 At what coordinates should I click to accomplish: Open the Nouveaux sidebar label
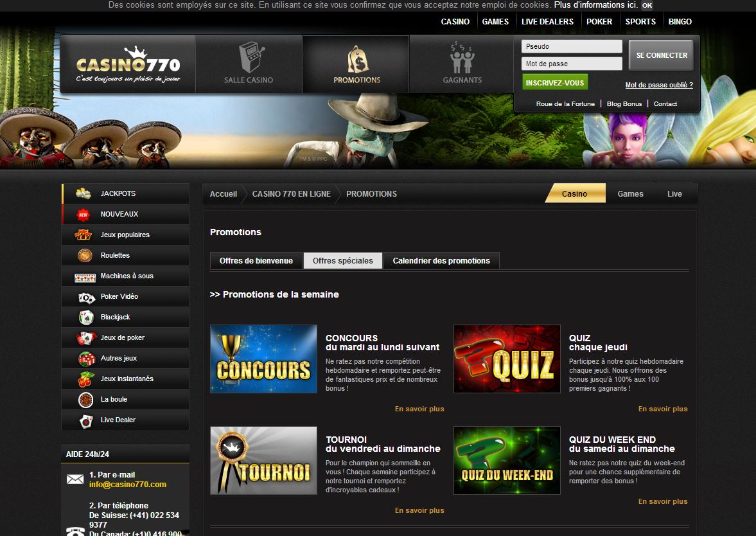point(119,214)
